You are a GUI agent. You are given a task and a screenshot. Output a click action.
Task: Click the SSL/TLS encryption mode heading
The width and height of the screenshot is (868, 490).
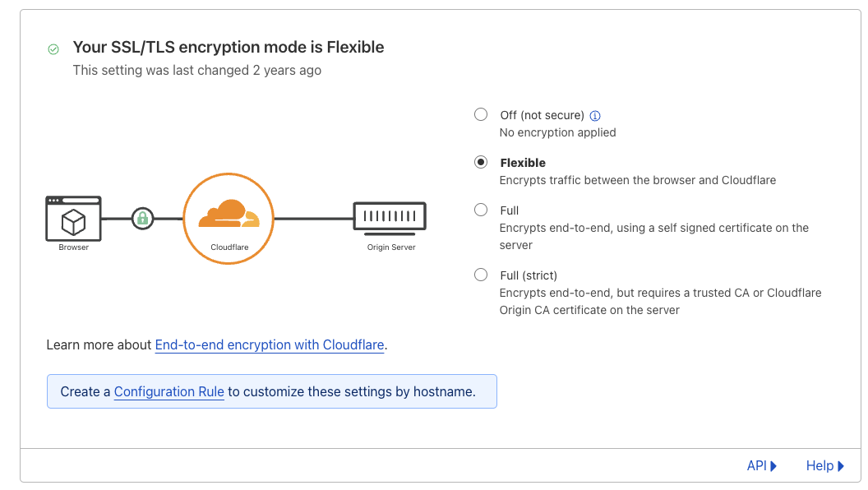[x=229, y=47]
